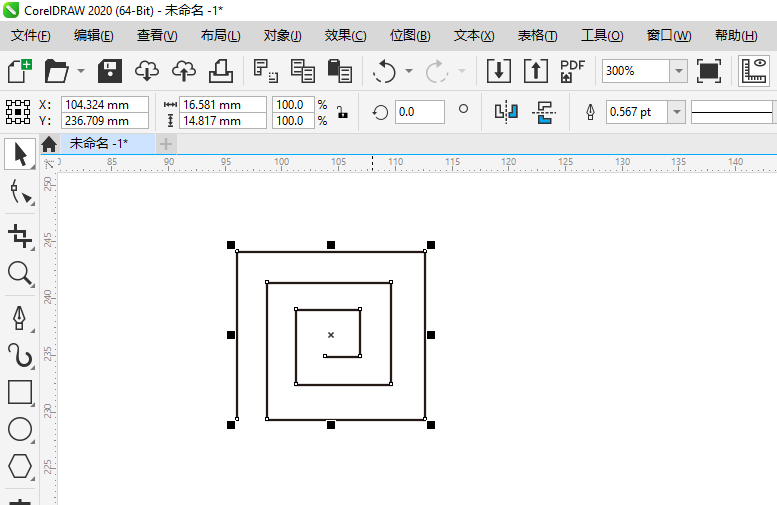This screenshot has width=777, height=505.
Task: Open the line style selector
Action: pos(733,112)
